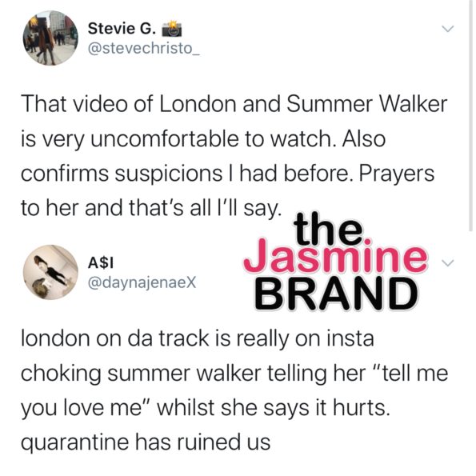Open the tweet starting "london on da track"
This screenshot has width=476, height=476.
[234, 390]
